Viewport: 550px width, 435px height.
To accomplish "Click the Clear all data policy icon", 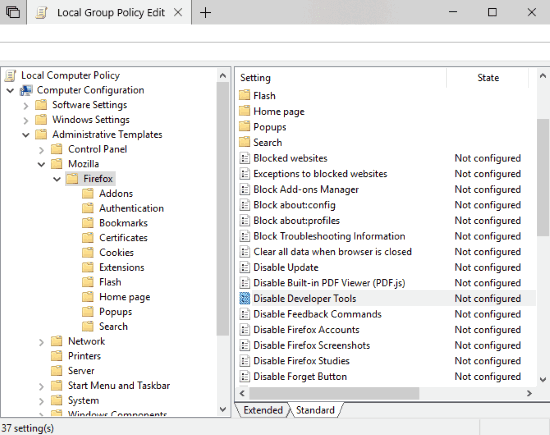I will (x=244, y=252).
